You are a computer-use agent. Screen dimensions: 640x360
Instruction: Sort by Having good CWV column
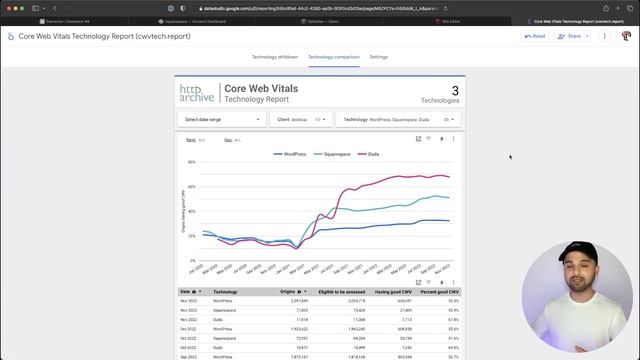pos(393,292)
